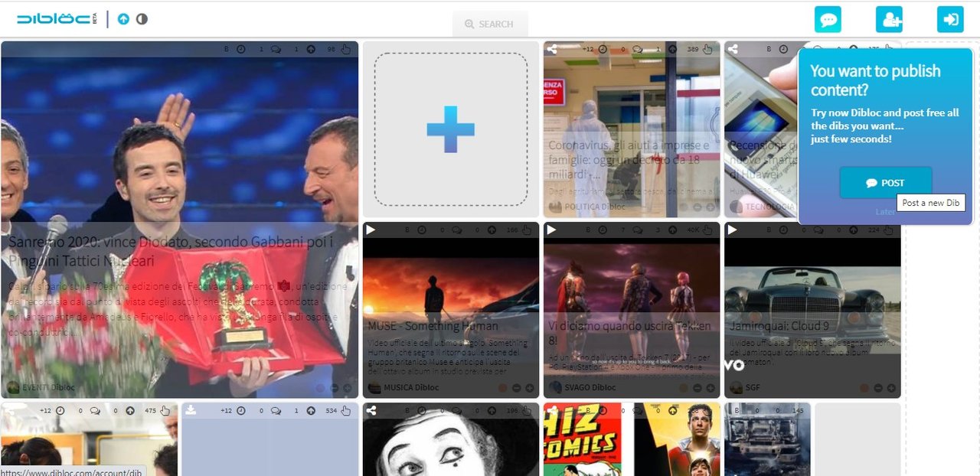Click plus icon on Coronavirus card

(710, 207)
